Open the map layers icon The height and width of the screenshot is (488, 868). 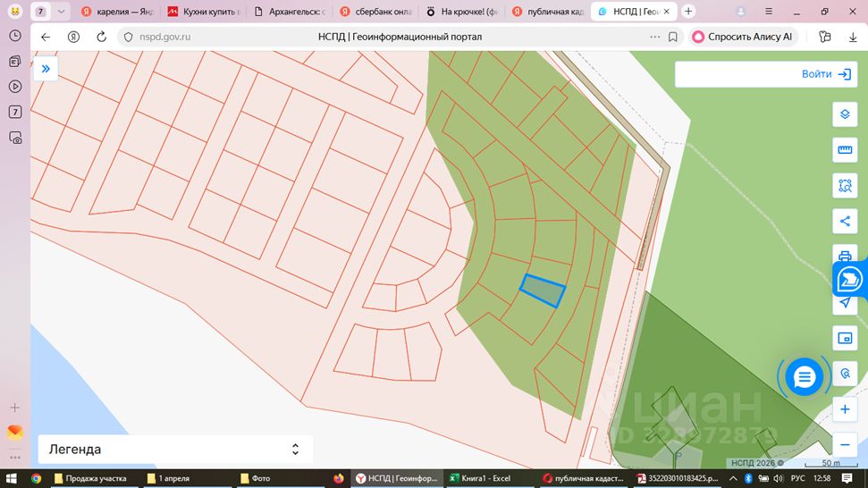(x=845, y=114)
